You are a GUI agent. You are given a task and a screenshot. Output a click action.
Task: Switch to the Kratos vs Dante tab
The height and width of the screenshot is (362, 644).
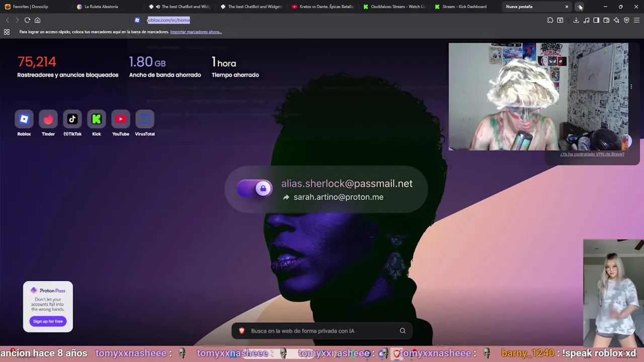point(323,7)
